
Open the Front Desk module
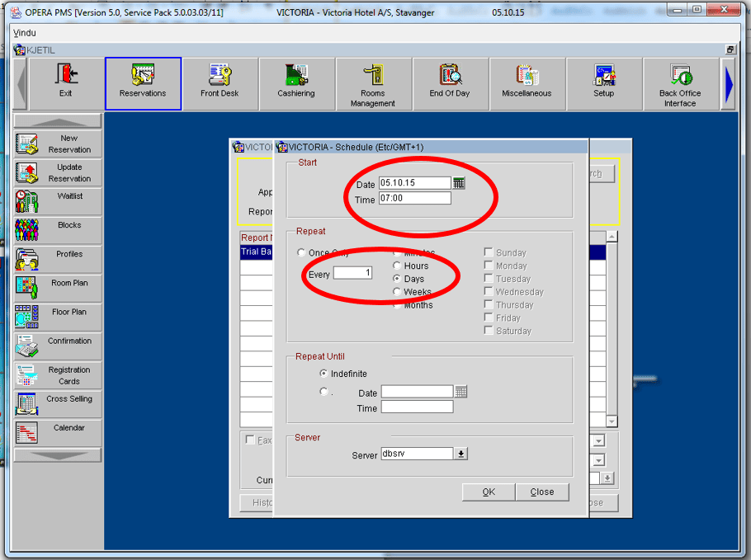tap(220, 83)
